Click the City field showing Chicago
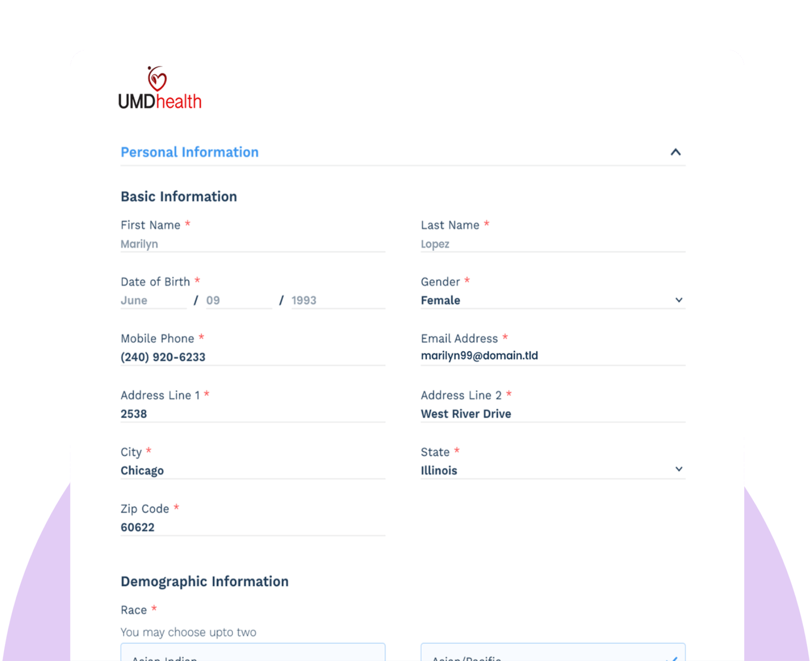The height and width of the screenshot is (661, 812). (253, 471)
